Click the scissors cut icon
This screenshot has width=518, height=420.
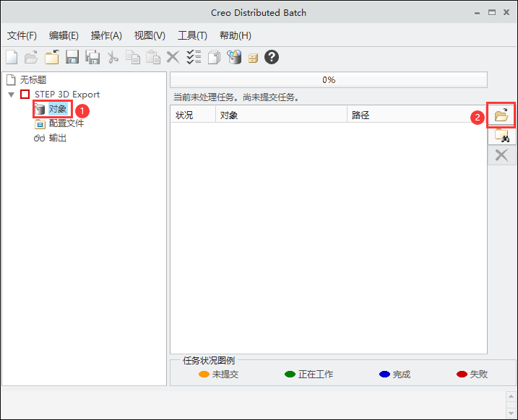(x=113, y=58)
